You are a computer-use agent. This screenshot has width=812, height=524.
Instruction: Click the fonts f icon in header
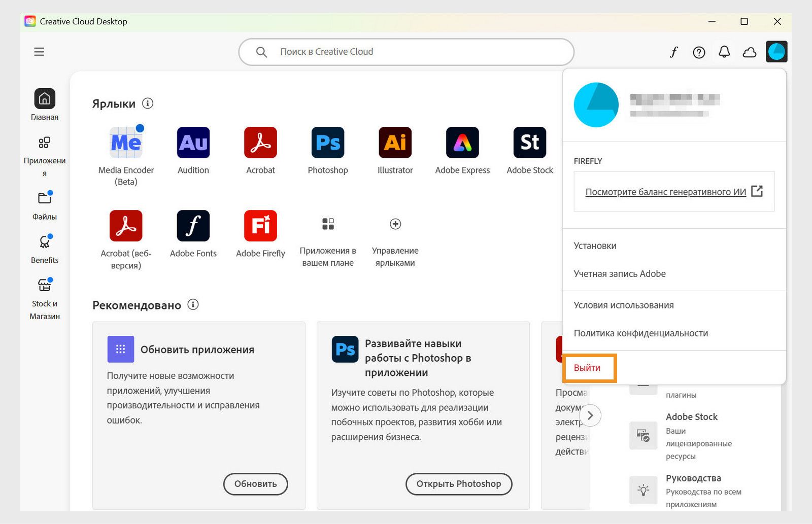(673, 52)
